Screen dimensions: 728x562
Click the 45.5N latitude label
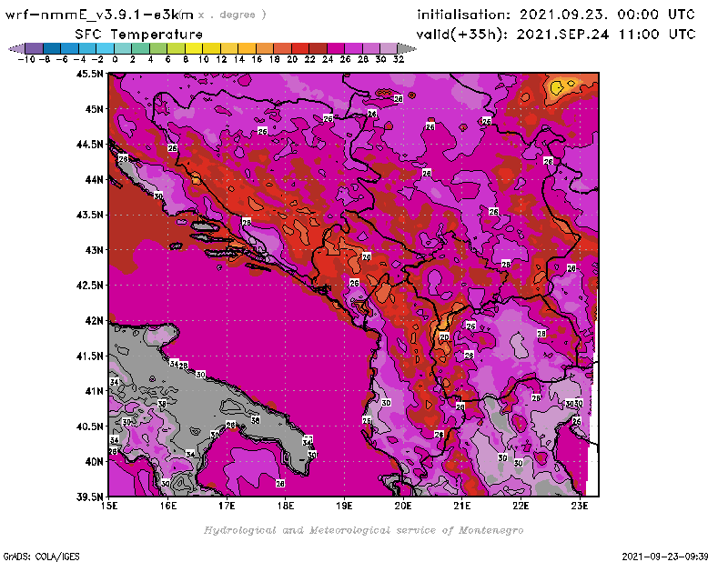[89, 74]
